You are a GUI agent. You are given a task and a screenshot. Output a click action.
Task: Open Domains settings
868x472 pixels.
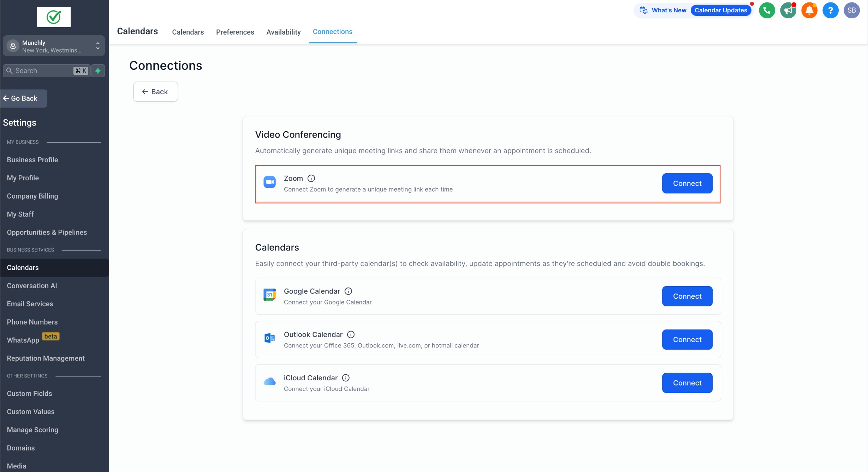pos(21,448)
